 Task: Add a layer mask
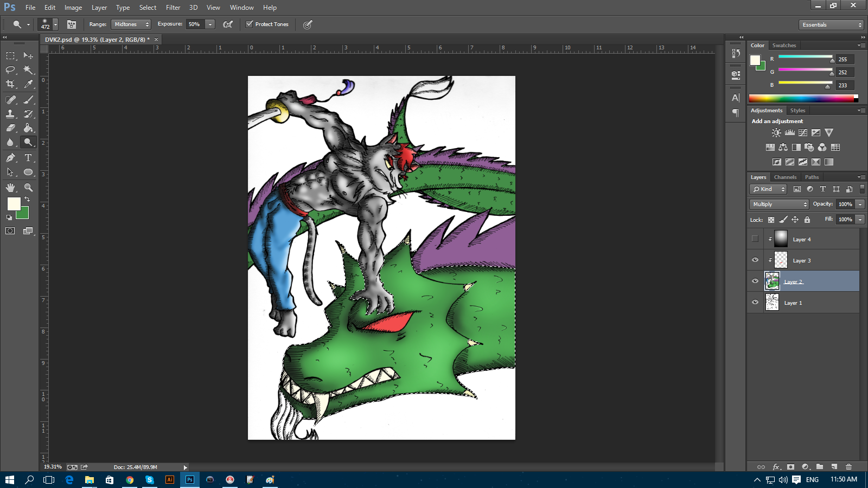791,467
